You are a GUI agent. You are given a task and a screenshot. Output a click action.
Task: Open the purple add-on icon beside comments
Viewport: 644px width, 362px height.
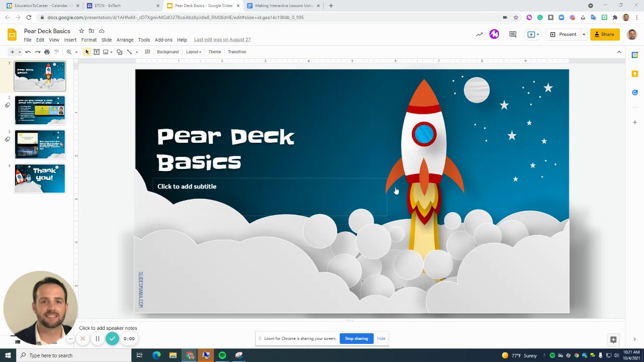(494, 34)
